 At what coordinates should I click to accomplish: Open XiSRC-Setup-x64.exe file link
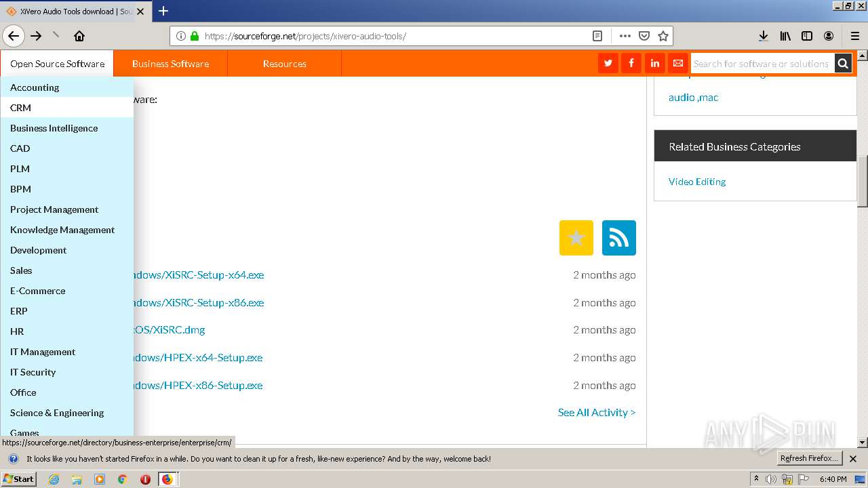click(199, 274)
